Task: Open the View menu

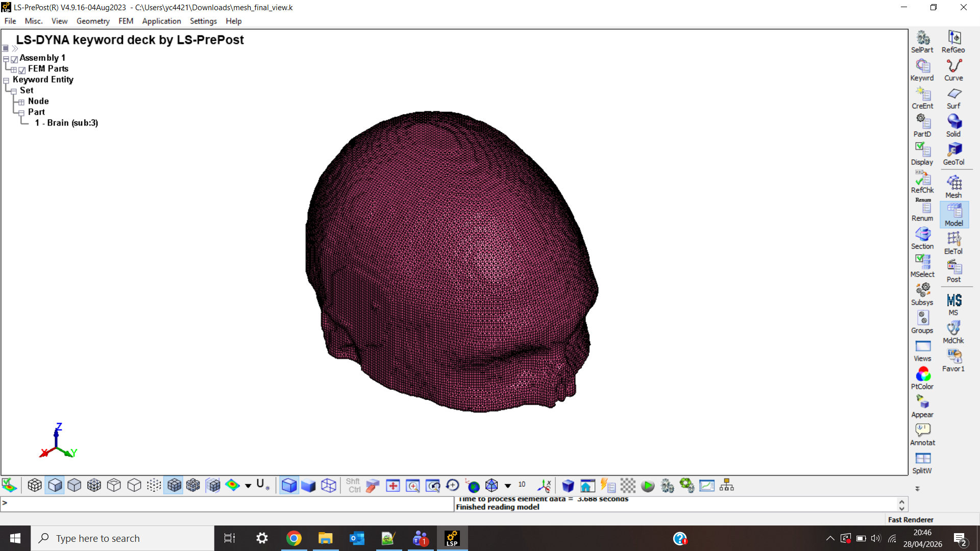Action: click(59, 21)
